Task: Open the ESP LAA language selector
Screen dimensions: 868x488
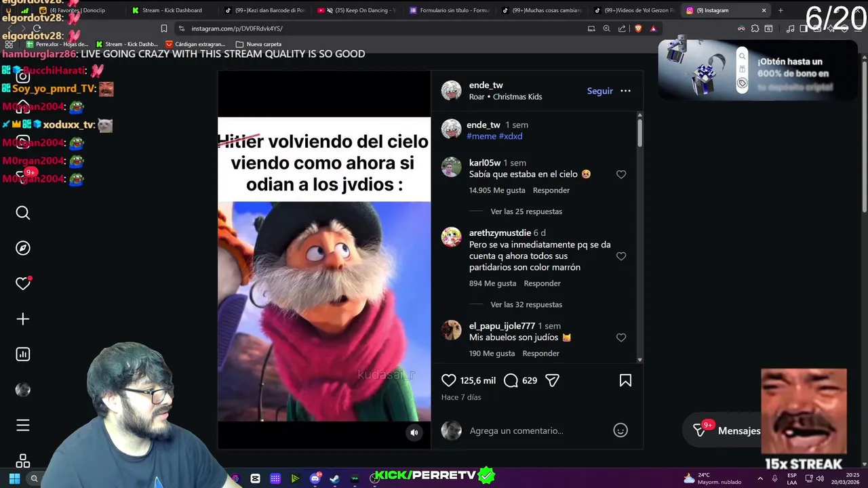Action: pyautogui.click(x=792, y=479)
